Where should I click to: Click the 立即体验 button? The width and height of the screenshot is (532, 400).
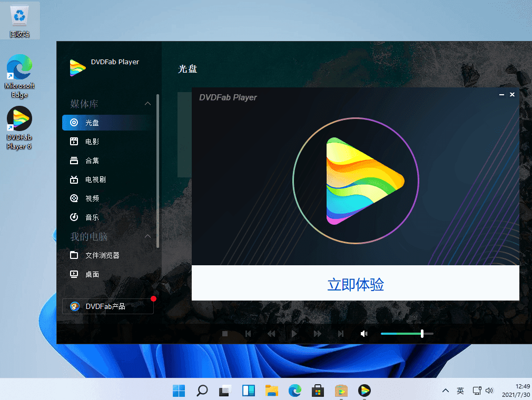pyautogui.click(x=355, y=283)
